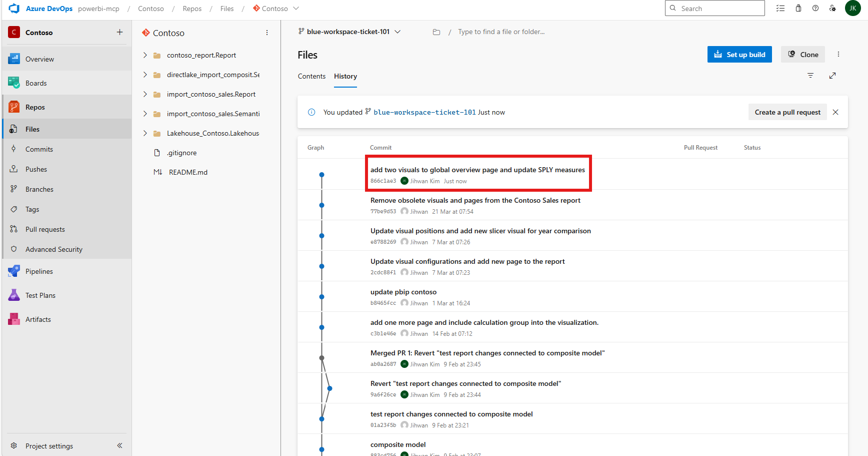The image size is (868, 456).
Task: Click the find file or folder field
Action: 501,32
